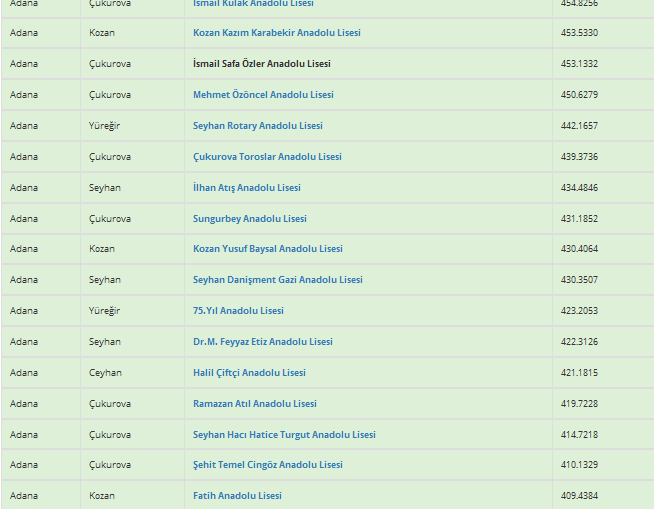Image resolution: width=654 pixels, height=509 pixels.
Task: Open Kozan Kazım Karabekir Anadolu Lisesi link
Action: click(276, 33)
